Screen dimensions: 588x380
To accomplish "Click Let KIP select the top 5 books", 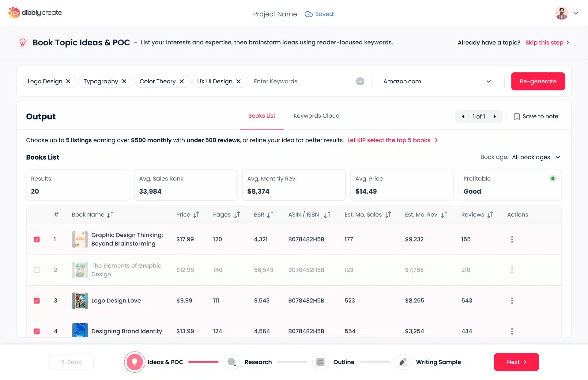I will coord(392,140).
